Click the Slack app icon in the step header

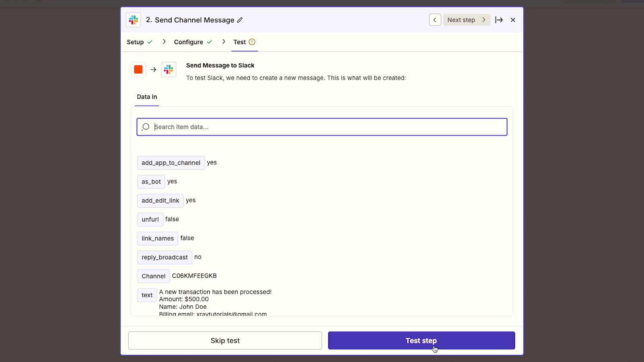[133, 20]
